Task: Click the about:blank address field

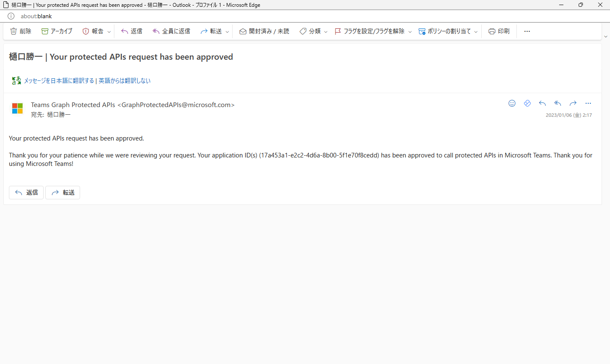Action: tap(36, 16)
